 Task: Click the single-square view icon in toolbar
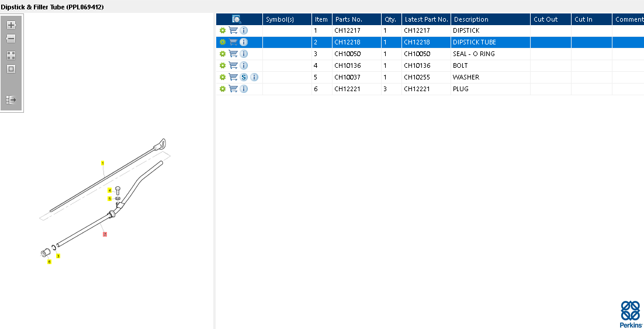coord(11,69)
